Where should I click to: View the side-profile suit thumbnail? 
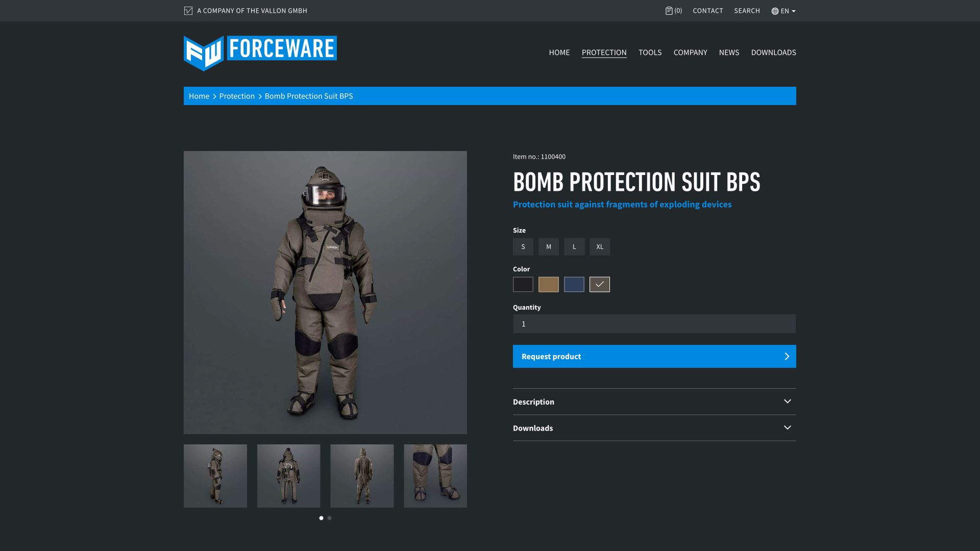215,476
